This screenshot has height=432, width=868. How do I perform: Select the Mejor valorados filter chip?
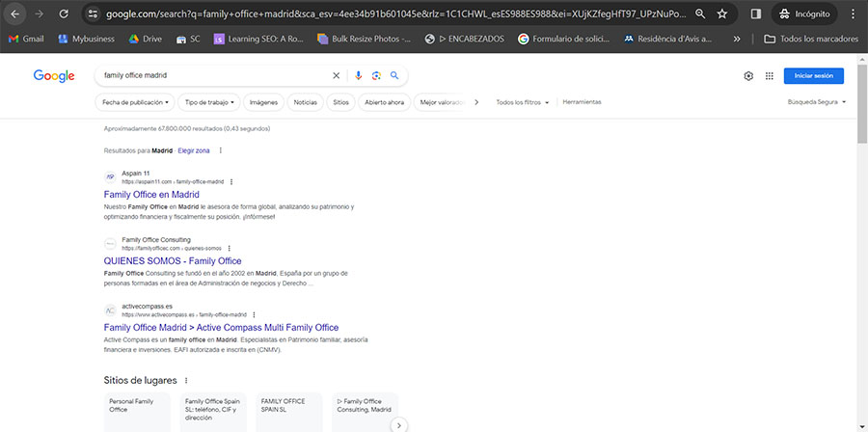pyautogui.click(x=440, y=102)
